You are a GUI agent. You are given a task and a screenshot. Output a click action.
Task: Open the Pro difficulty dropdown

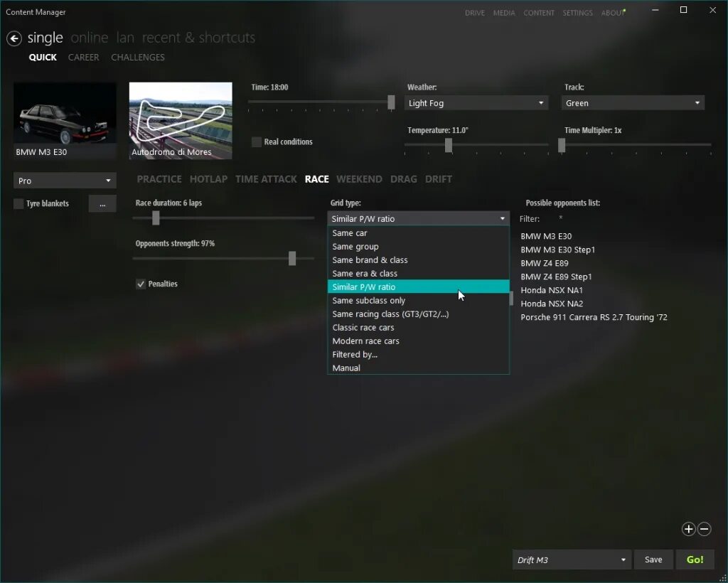(65, 181)
